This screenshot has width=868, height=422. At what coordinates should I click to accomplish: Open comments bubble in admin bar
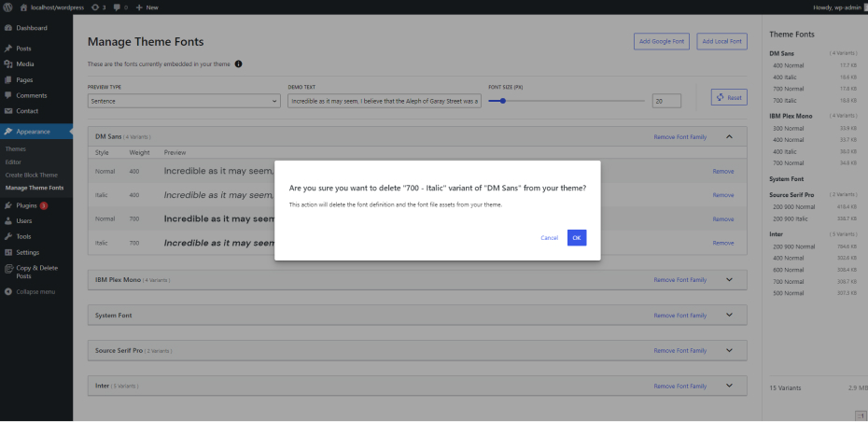(117, 7)
